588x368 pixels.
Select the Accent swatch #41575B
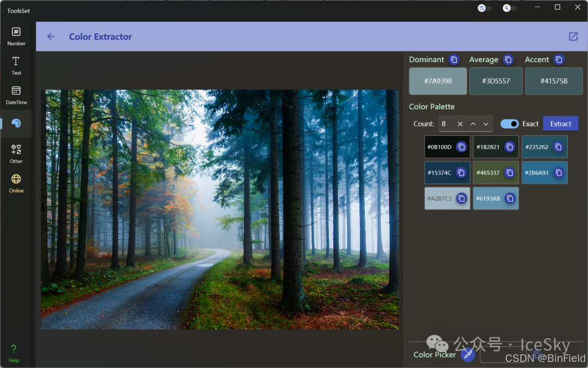click(554, 81)
